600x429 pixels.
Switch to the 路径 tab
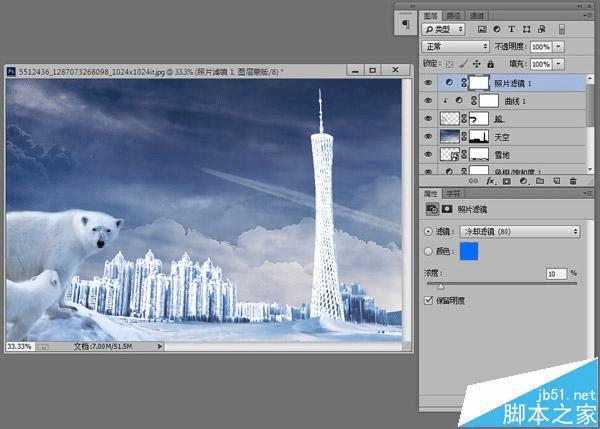453,16
